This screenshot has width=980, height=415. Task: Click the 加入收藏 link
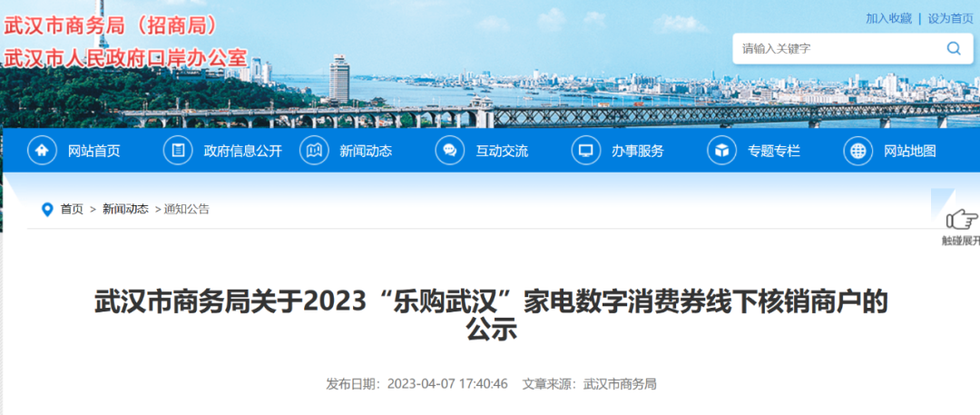[888, 18]
